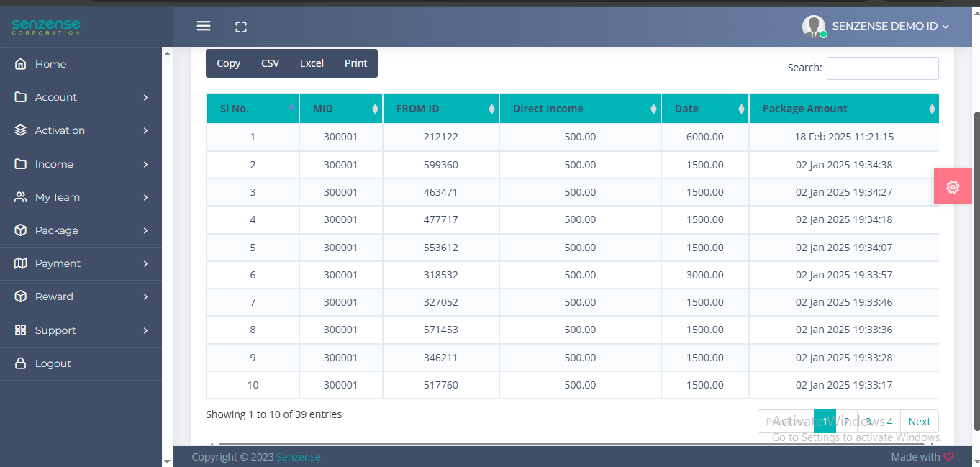The height and width of the screenshot is (467, 980).
Task: Go to pagination page 2
Action: pyautogui.click(x=847, y=422)
